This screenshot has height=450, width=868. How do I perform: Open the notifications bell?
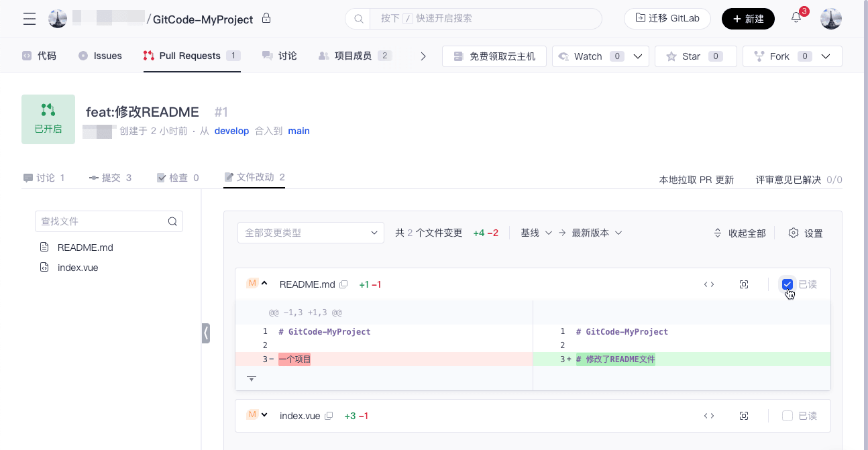(796, 18)
